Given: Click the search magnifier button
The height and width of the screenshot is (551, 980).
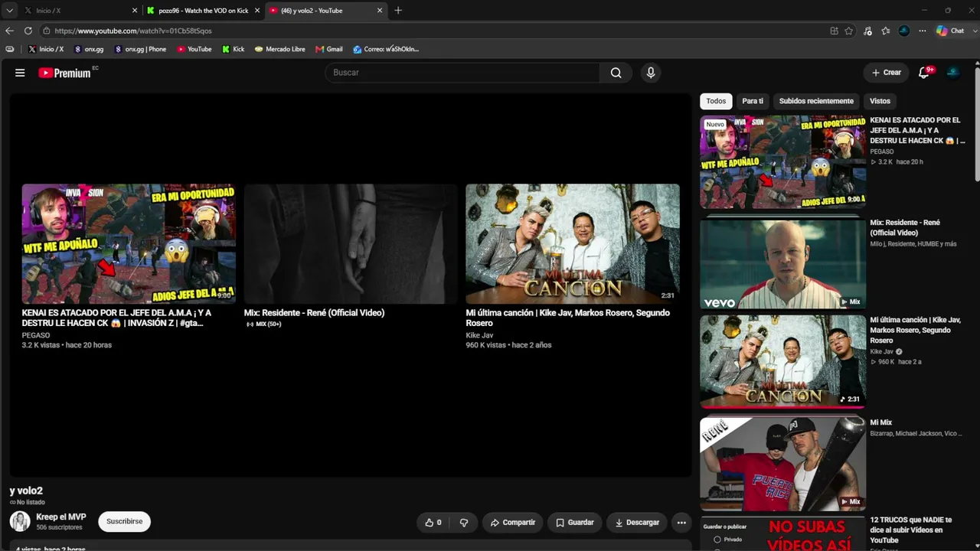Looking at the screenshot, I should pyautogui.click(x=616, y=73).
